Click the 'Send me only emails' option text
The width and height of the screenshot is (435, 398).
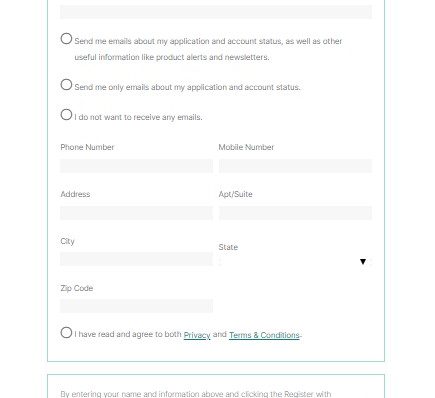tap(187, 87)
